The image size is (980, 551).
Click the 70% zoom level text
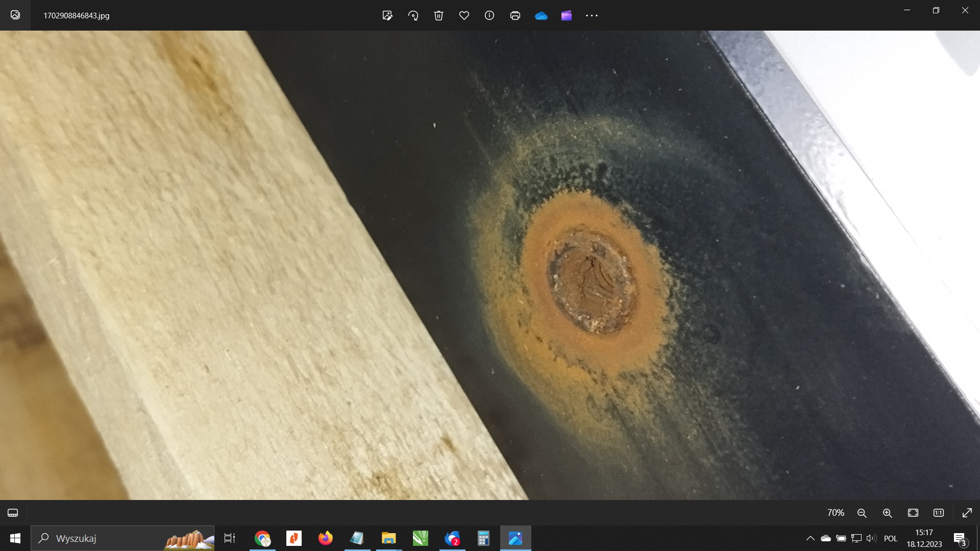(836, 513)
